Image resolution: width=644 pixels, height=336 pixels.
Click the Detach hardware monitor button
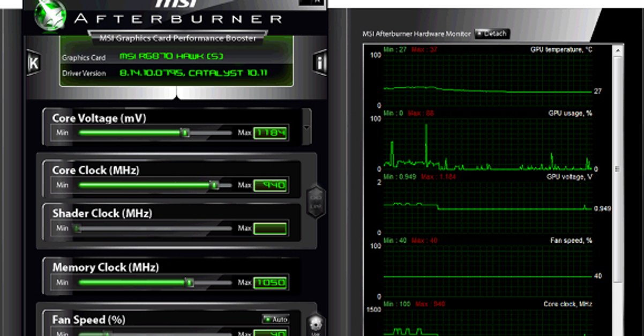(491, 34)
